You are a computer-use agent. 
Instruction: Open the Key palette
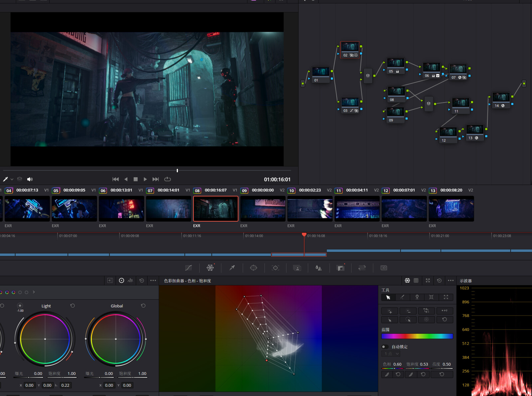[340, 268]
